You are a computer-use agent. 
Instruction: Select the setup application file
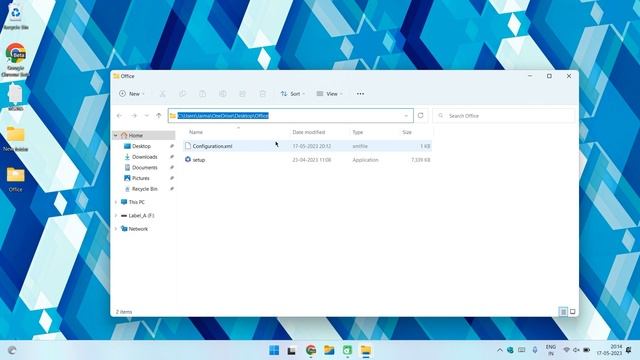[307, 160]
